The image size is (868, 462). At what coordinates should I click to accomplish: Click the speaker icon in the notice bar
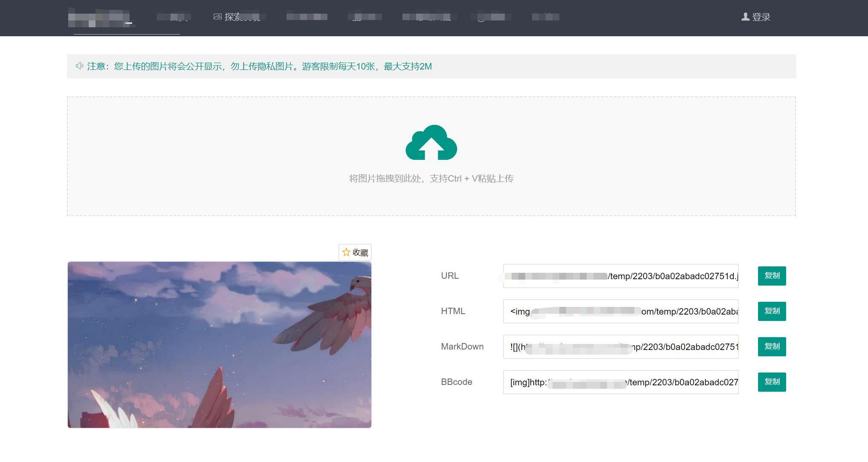click(79, 66)
